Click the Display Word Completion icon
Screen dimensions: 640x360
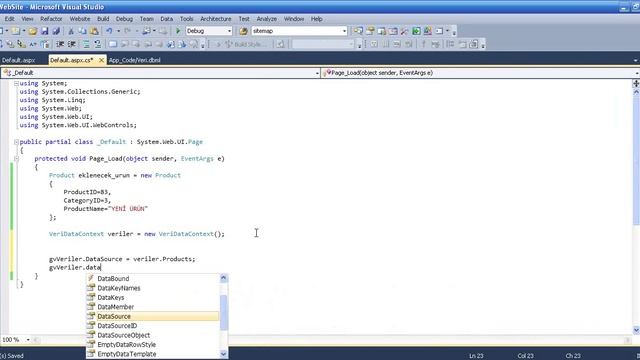pyautogui.click(x=33, y=44)
